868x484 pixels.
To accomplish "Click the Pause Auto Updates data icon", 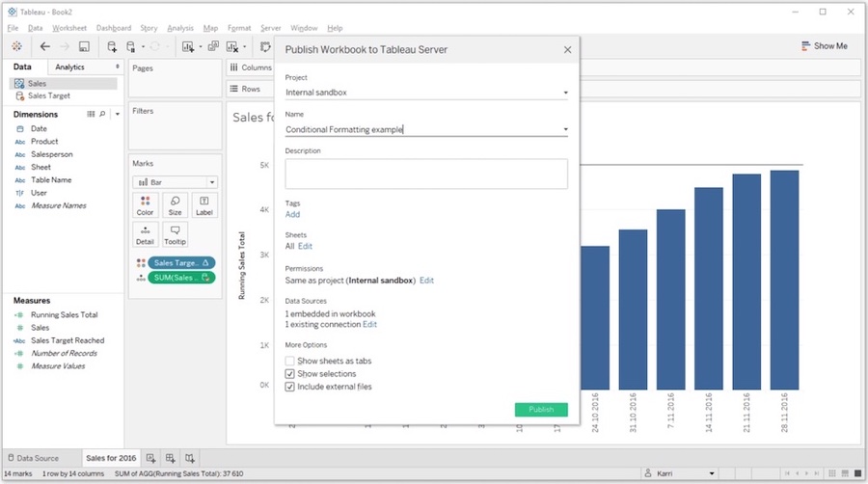I will 130,46.
